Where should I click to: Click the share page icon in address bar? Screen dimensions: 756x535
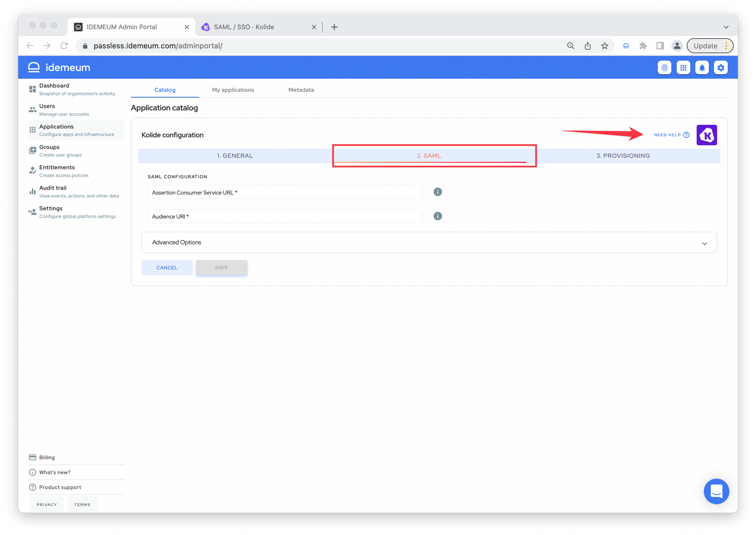click(x=587, y=46)
